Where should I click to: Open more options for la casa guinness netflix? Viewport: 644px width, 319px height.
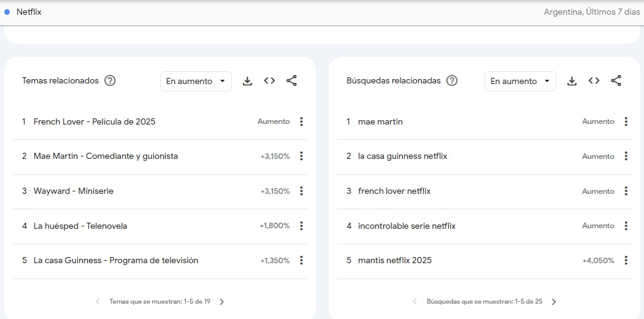tap(626, 156)
